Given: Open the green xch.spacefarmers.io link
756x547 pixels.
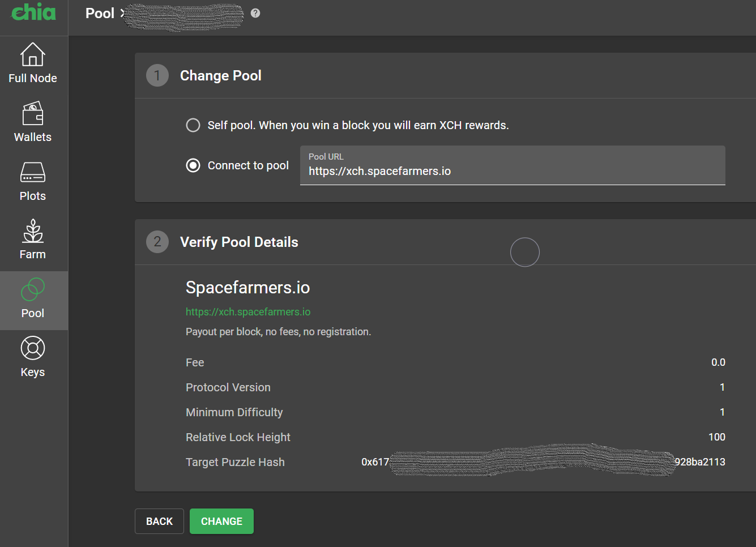Looking at the screenshot, I should click(248, 312).
